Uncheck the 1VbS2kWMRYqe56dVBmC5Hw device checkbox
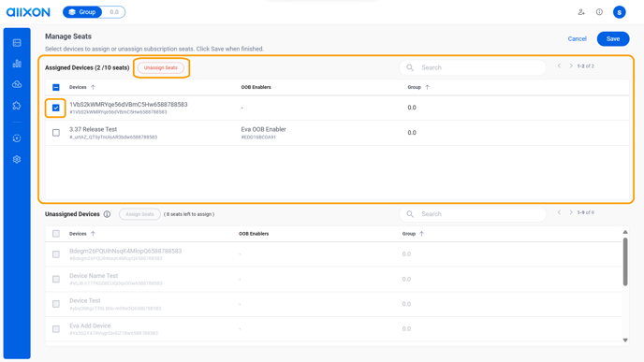The width and height of the screenshot is (644, 362). point(56,108)
